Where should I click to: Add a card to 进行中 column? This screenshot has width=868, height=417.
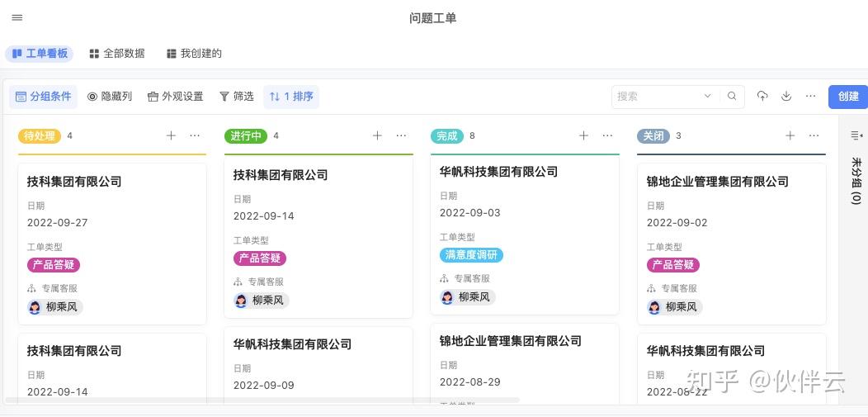[x=377, y=135]
